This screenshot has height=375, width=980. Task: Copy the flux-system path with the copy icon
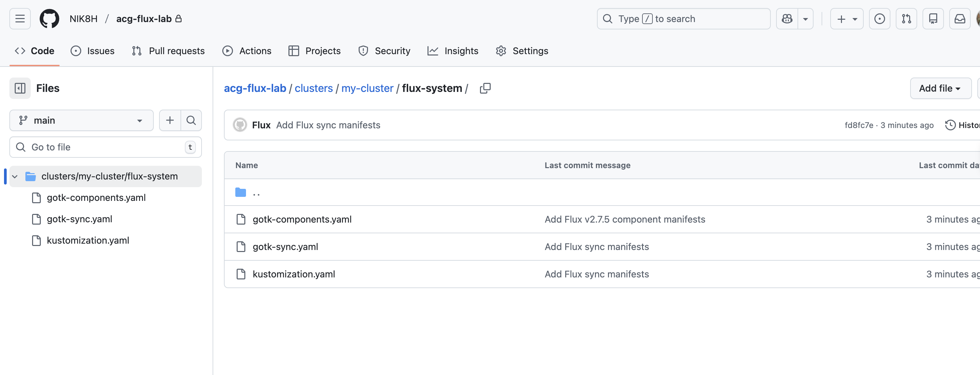tap(485, 88)
